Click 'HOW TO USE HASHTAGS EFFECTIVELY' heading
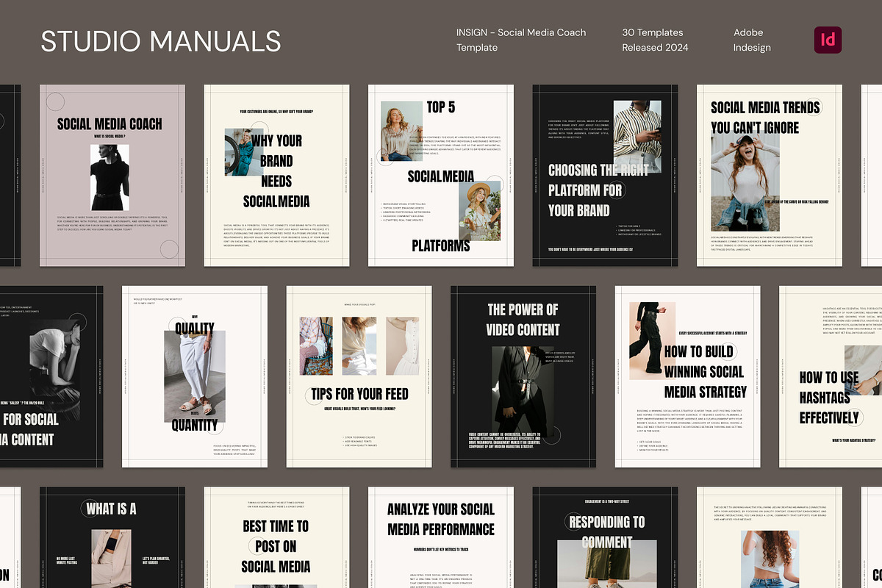Image resolution: width=882 pixels, height=588 pixels. 829,398
